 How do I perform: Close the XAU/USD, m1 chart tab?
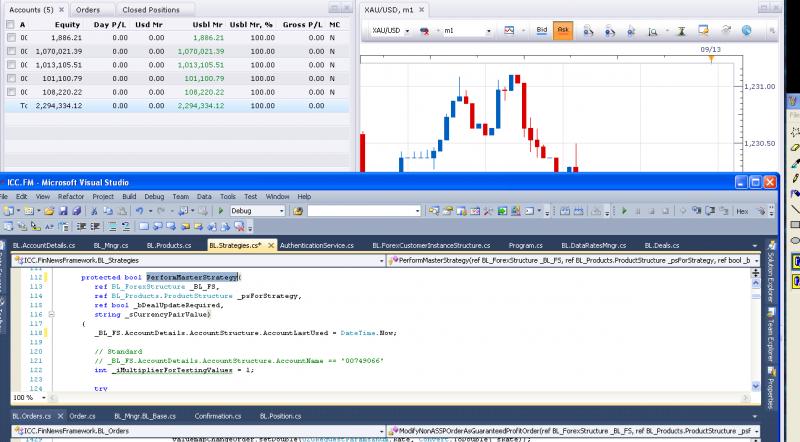(421, 9)
